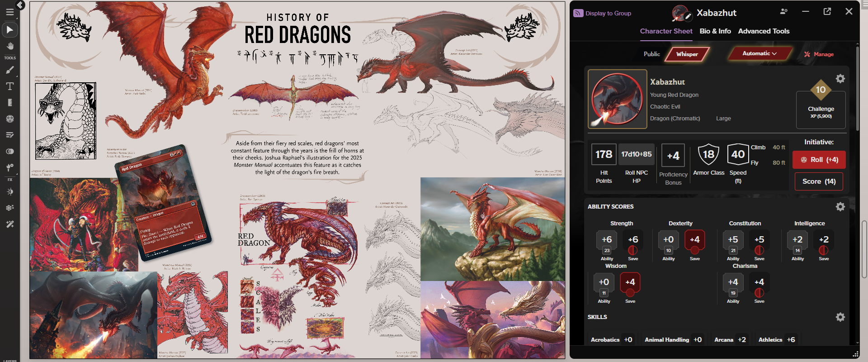Select the Ruler measure tool
Screen dimensions: 868x362
(9, 103)
